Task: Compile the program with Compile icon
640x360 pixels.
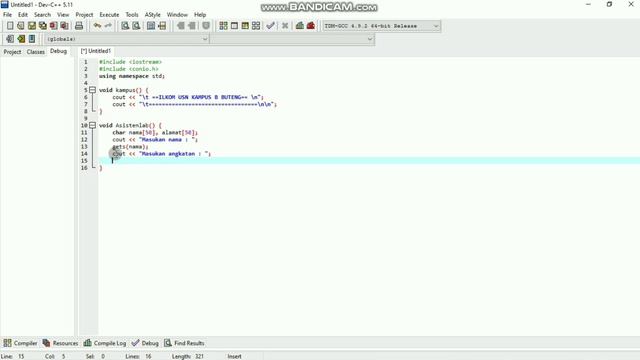Action: (223, 26)
